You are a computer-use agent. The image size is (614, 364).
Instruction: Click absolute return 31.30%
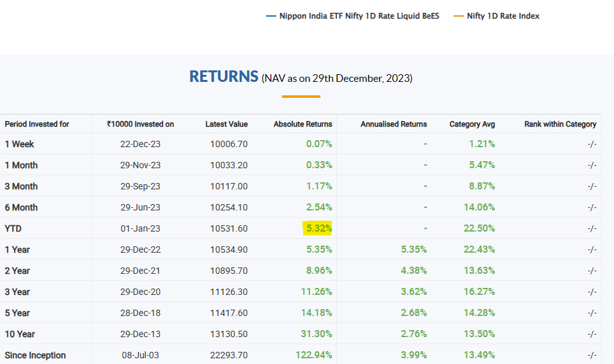tap(316, 335)
